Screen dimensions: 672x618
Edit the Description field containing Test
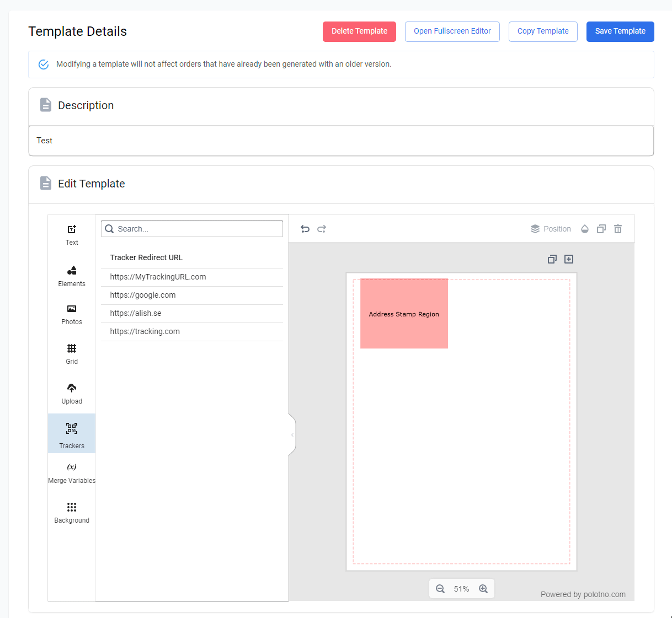point(341,141)
